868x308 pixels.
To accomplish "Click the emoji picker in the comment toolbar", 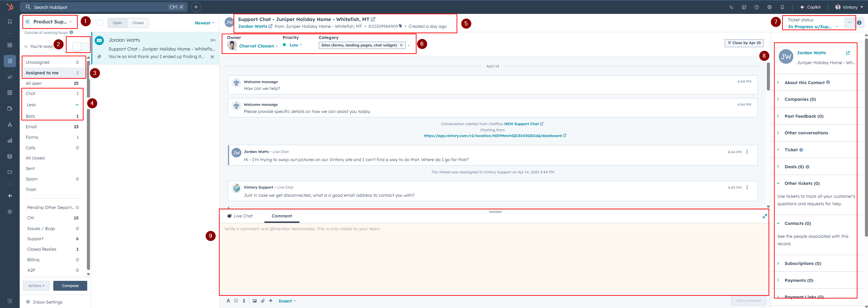I will (x=236, y=301).
